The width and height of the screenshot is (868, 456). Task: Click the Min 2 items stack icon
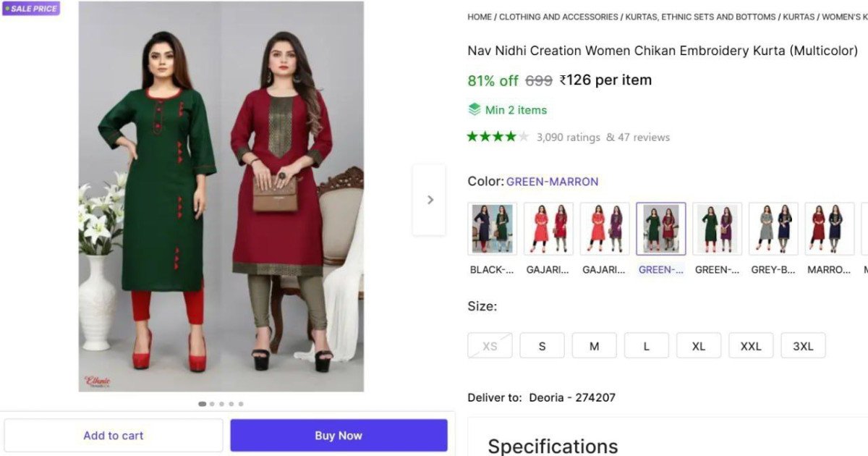(475, 109)
